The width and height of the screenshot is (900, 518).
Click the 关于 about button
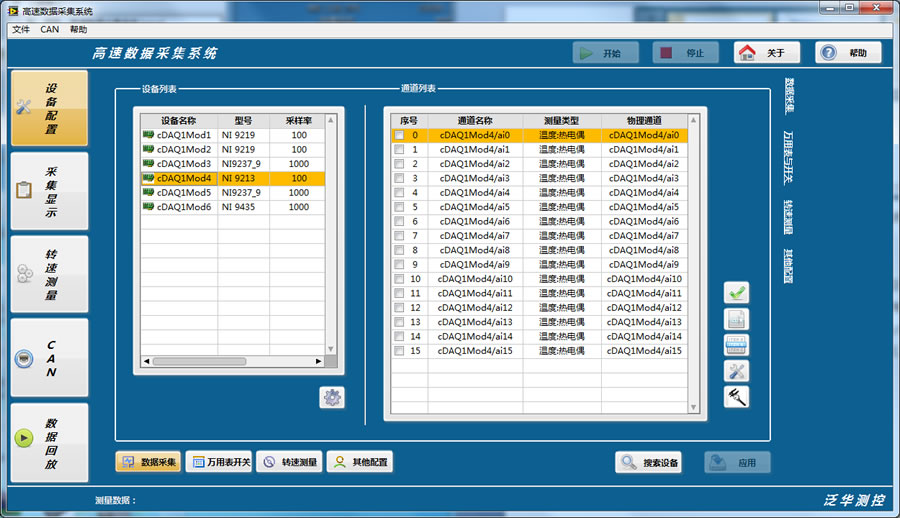pyautogui.click(x=766, y=53)
